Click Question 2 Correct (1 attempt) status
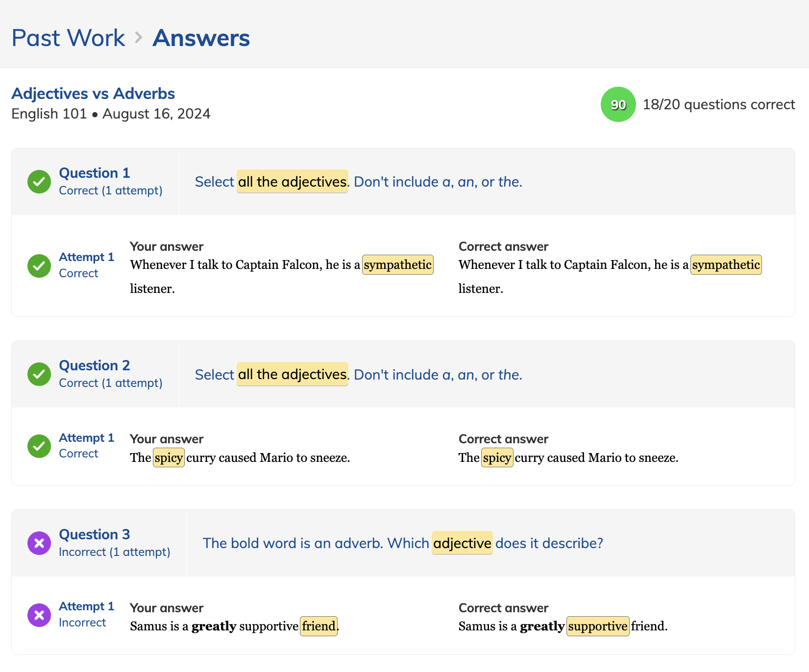The image size is (809, 672). pos(111,383)
